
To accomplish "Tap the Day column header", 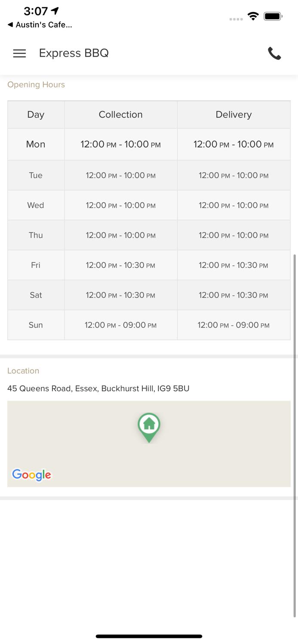I will 36,115.
